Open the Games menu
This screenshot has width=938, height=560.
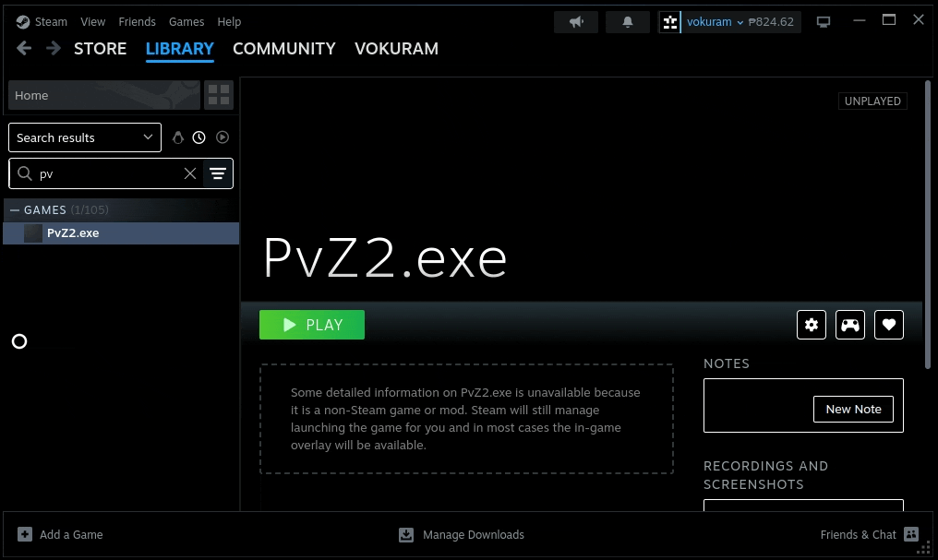[x=186, y=22]
